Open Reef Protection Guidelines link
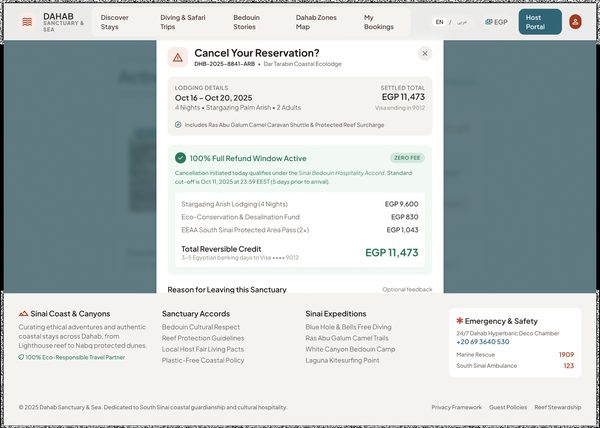Image resolution: width=600 pixels, height=428 pixels. pyautogui.click(x=203, y=338)
